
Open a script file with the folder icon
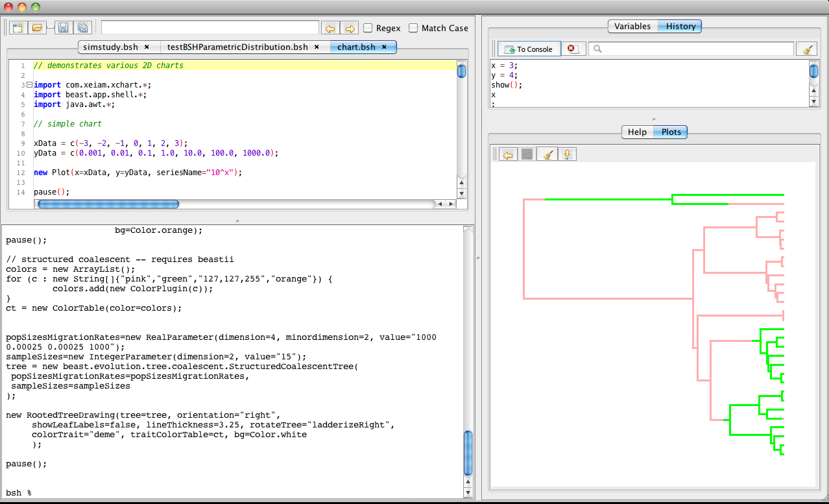click(37, 28)
